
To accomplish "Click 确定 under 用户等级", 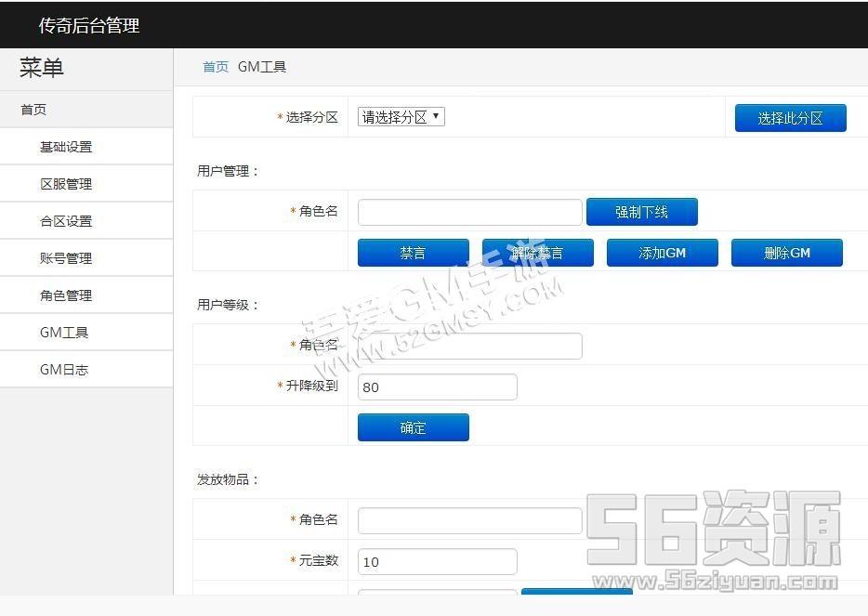I will click(x=413, y=427).
